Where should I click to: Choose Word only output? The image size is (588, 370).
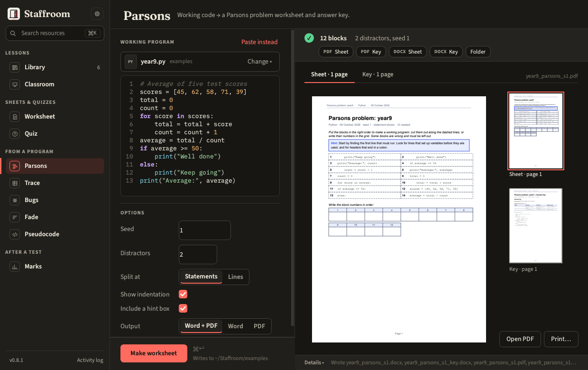coord(236,326)
